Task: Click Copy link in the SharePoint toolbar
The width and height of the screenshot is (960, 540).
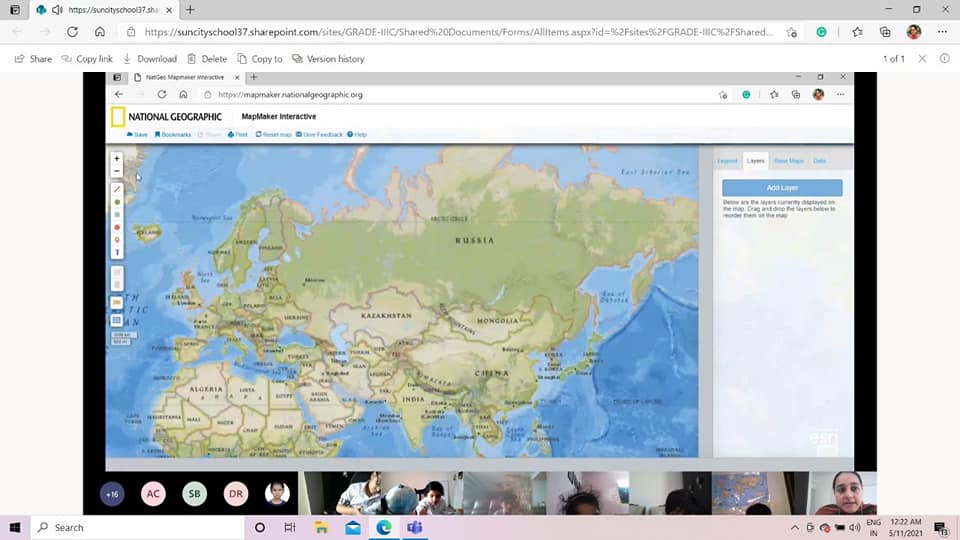Action: [x=87, y=59]
